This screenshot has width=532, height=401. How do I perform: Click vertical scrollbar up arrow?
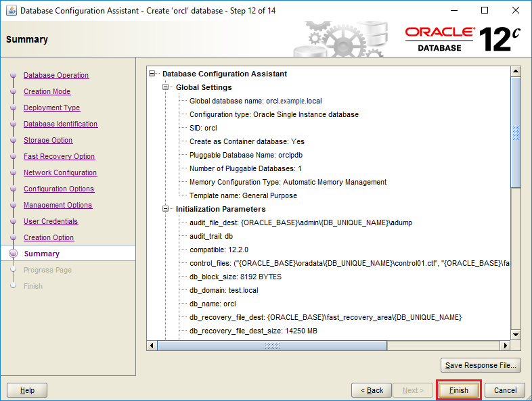click(x=516, y=71)
